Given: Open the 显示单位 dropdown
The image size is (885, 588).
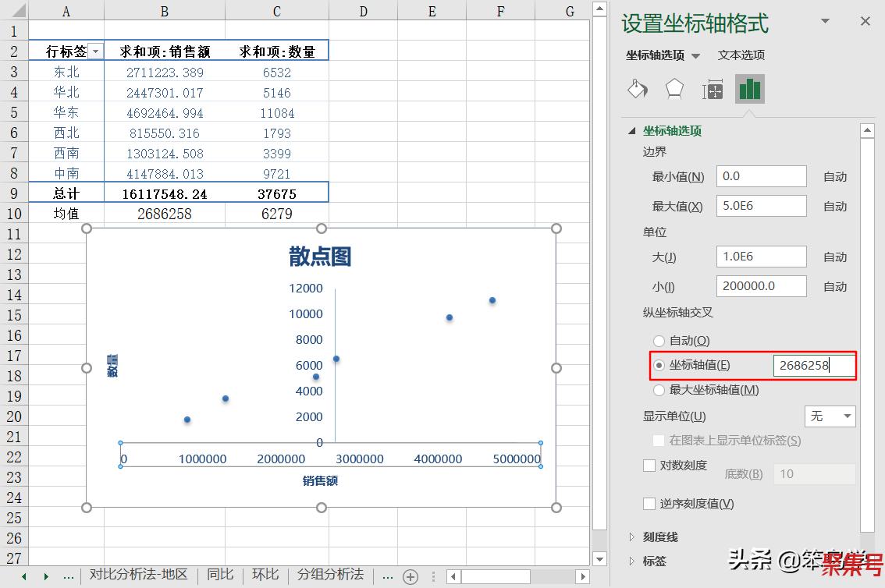Looking at the screenshot, I should pos(830,416).
